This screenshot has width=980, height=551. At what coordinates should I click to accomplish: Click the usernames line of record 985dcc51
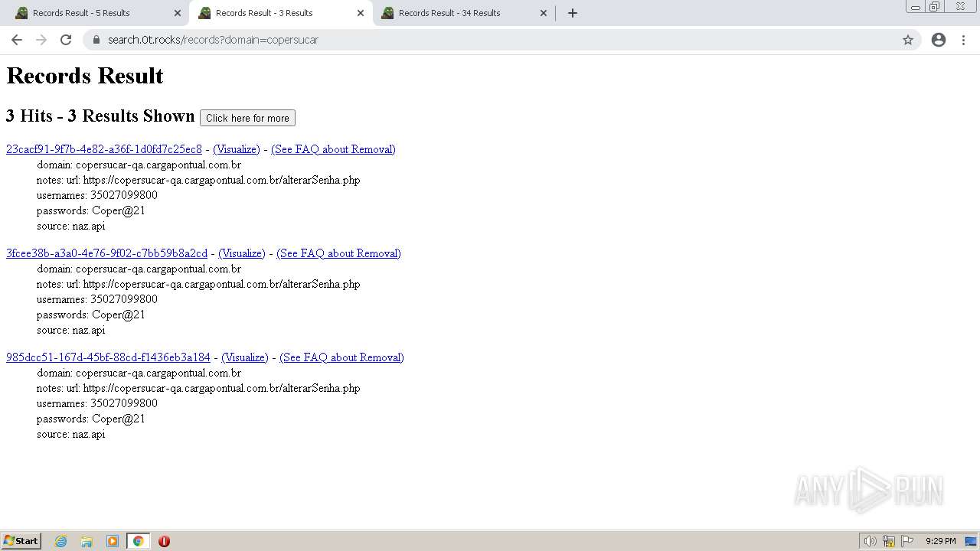tap(97, 403)
